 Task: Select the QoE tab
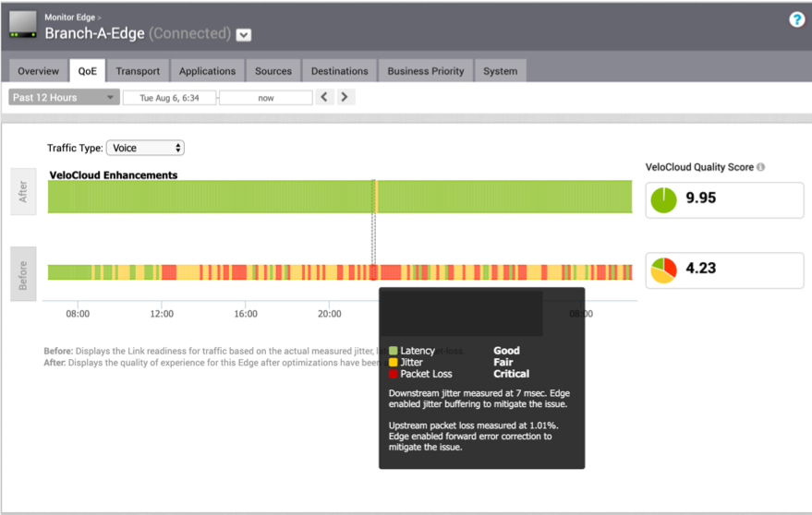click(x=87, y=71)
